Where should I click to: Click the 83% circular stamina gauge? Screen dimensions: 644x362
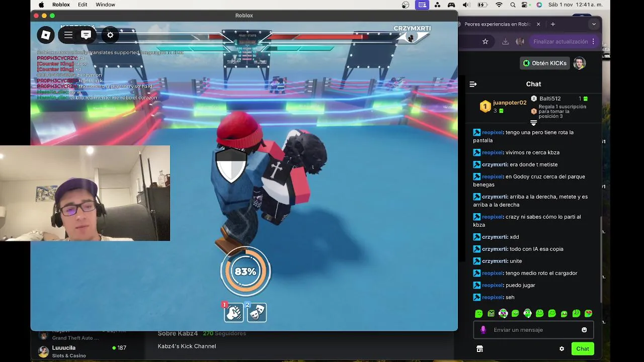246,271
